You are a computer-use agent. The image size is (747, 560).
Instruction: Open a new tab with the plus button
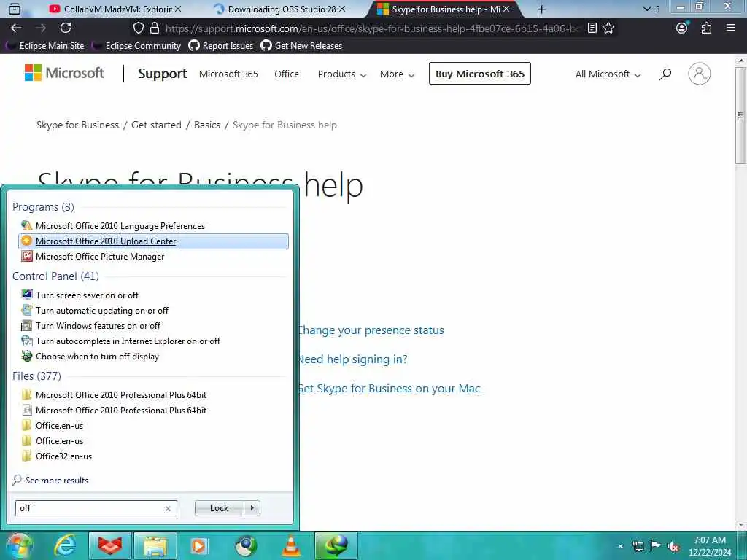tap(542, 9)
